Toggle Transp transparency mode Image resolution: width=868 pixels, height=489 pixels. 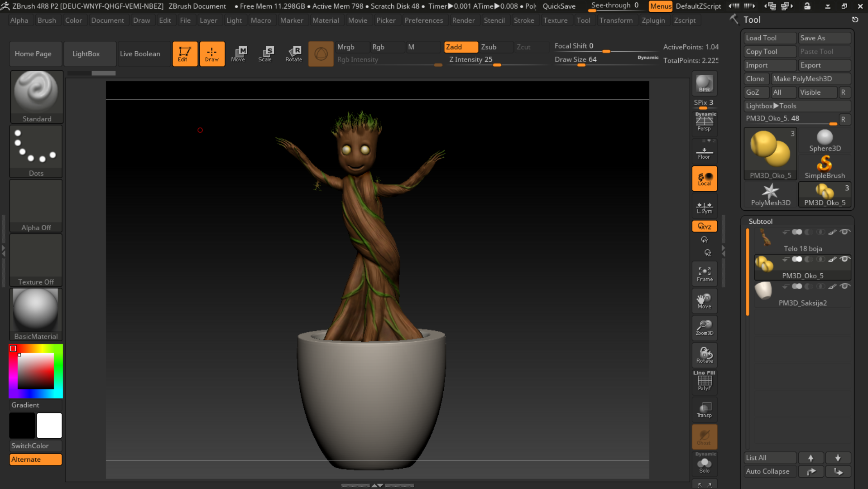704,409
